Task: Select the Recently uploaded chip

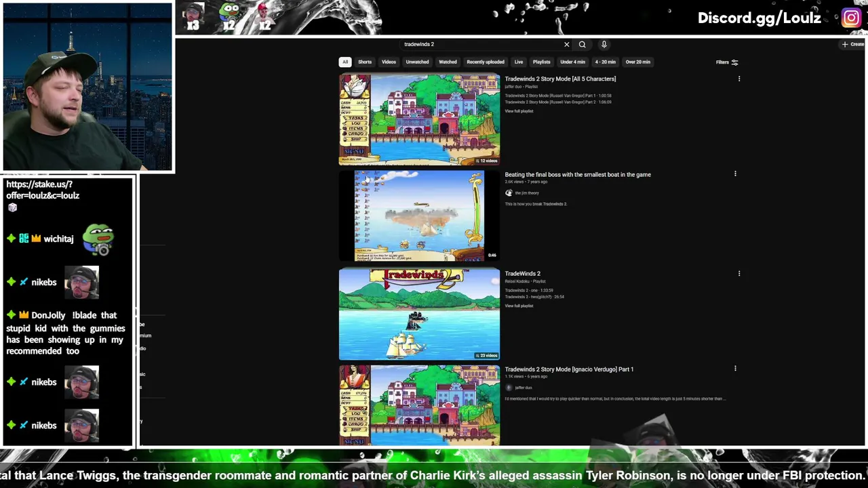Action: click(x=486, y=62)
